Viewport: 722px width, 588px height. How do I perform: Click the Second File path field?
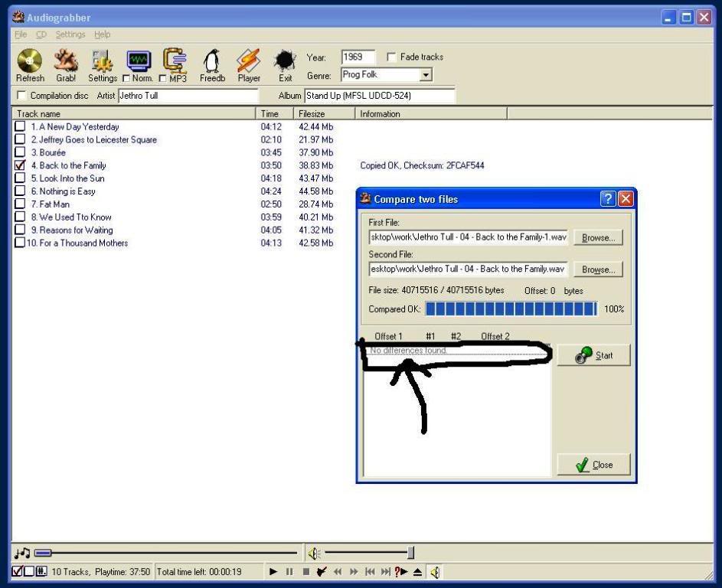[469, 269]
